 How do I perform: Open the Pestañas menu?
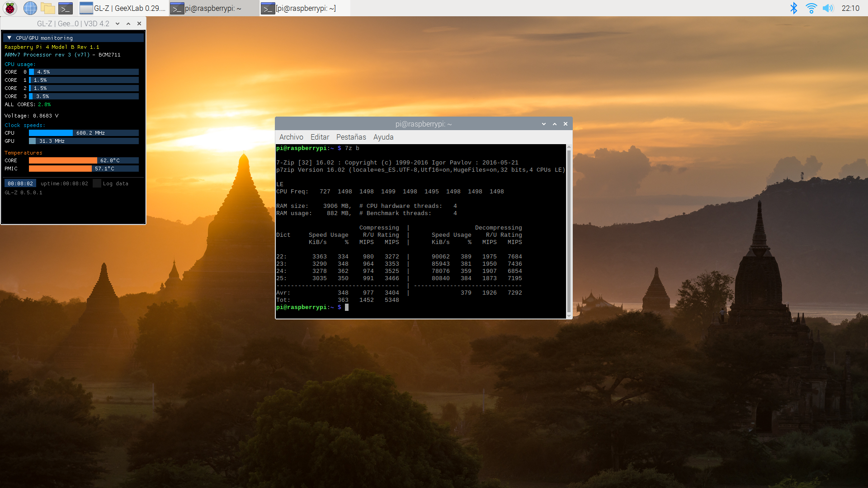coord(351,137)
